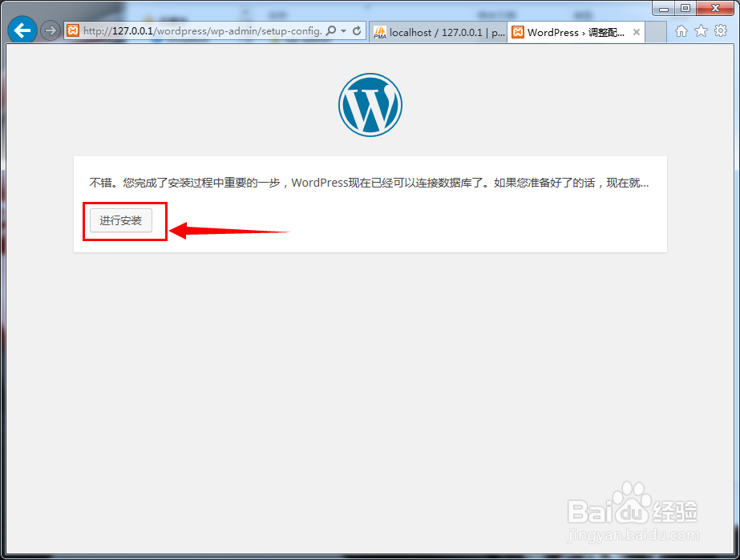Close the WordPress tab with its X
This screenshot has height=560, width=740.
tap(636, 32)
